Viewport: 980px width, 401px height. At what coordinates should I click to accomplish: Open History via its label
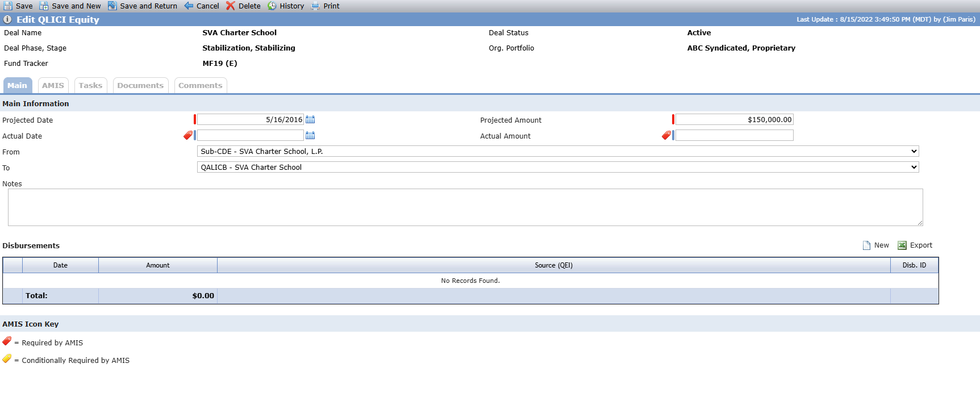coord(292,6)
